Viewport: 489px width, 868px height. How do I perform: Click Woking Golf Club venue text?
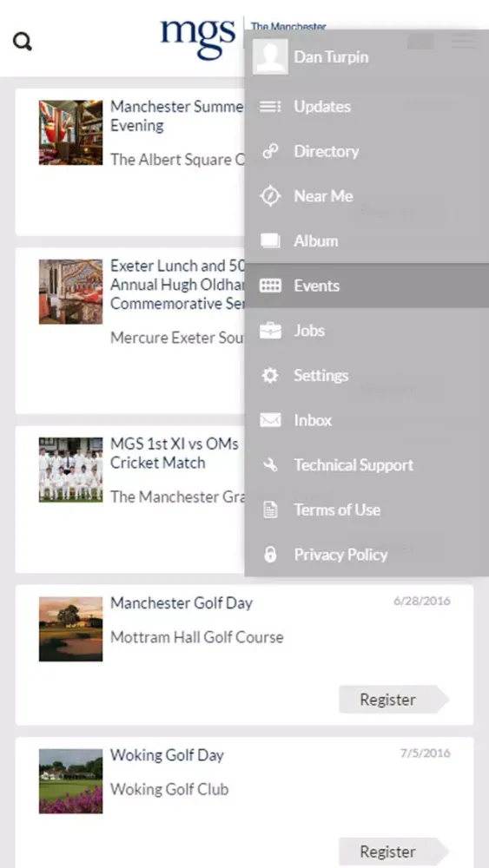click(169, 789)
